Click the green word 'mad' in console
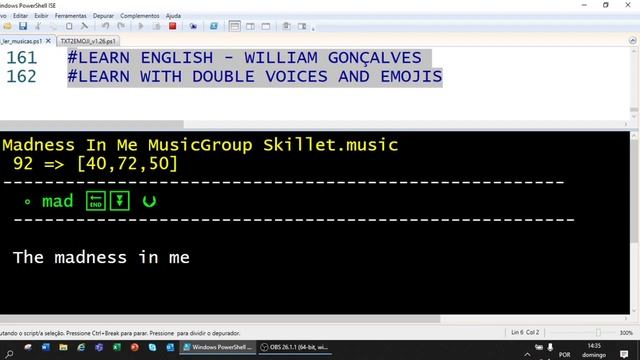 pyautogui.click(x=58, y=201)
